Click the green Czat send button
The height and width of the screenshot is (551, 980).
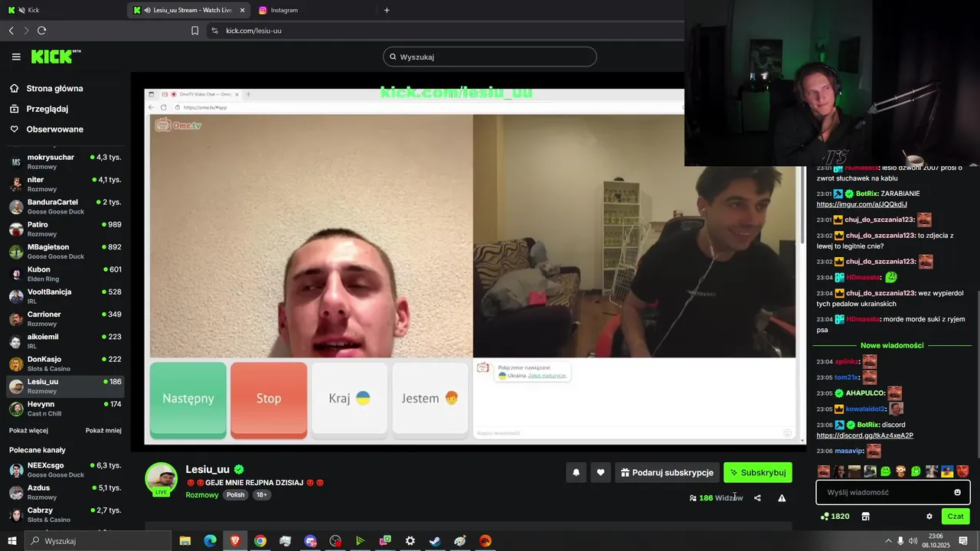coord(955,517)
